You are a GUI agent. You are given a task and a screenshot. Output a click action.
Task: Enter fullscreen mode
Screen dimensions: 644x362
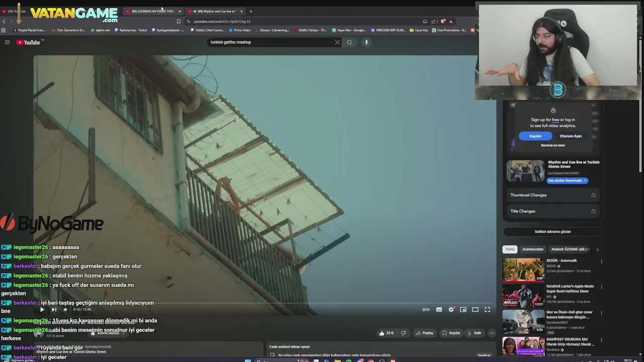coord(487,310)
